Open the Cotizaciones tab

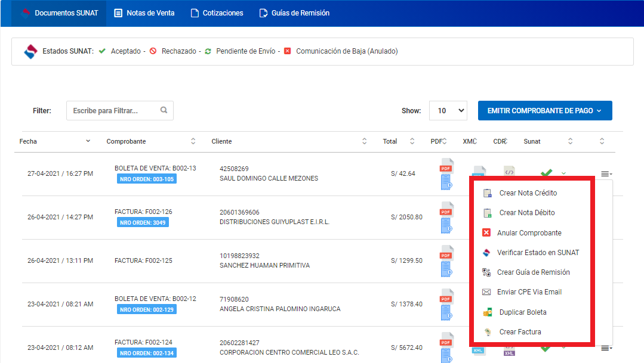217,13
